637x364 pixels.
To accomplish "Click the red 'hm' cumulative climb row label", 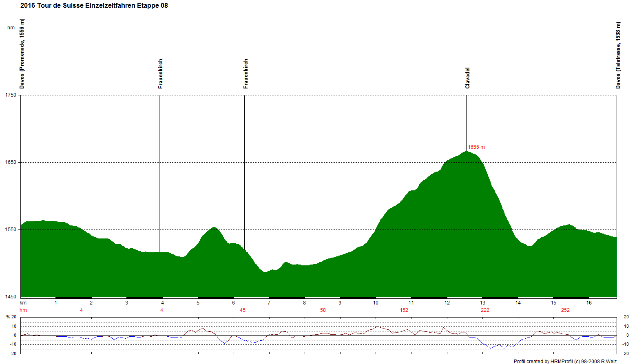I will tap(23, 310).
